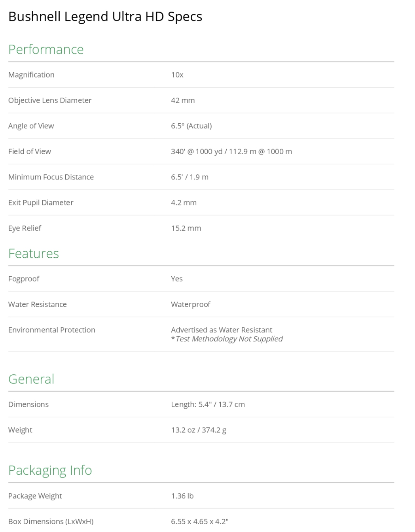This screenshot has width=415, height=532.
Task: Click the Test Methodology Not Supplied note
Action: click(x=229, y=339)
